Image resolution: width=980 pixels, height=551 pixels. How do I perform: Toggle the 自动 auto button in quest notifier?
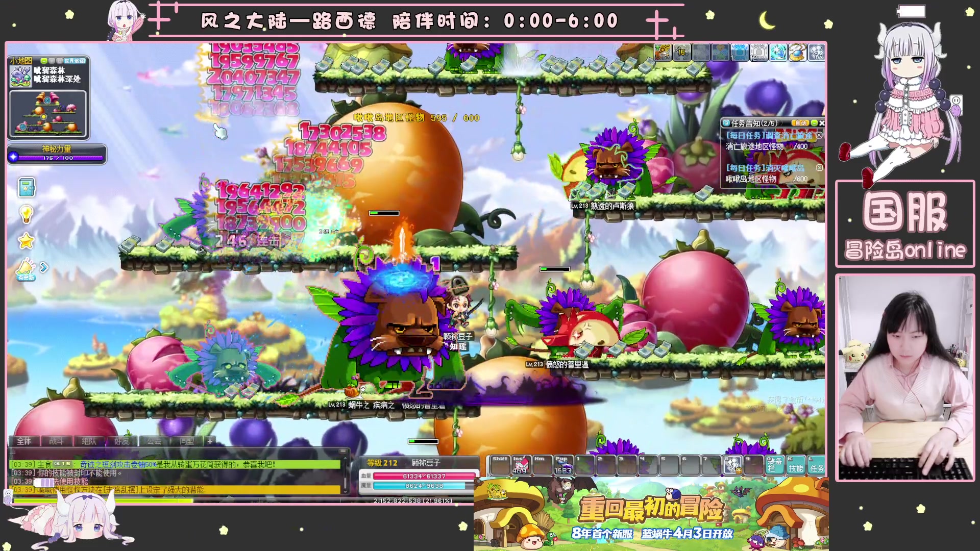pos(800,123)
